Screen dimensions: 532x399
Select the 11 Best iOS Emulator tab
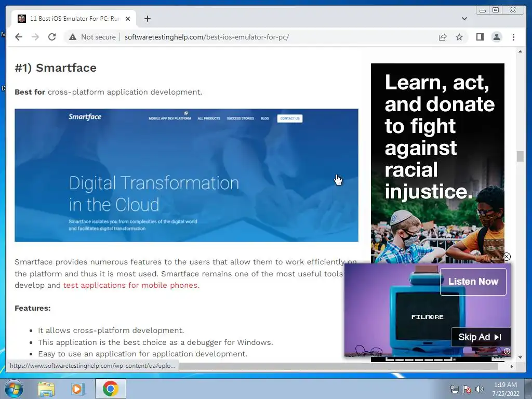pos(74,19)
